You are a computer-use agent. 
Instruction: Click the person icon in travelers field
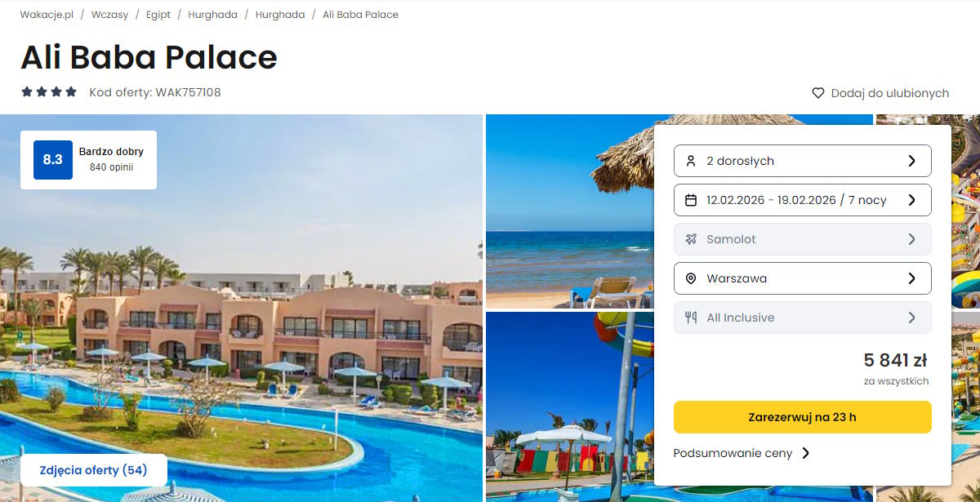pyautogui.click(x=691, y=161)
